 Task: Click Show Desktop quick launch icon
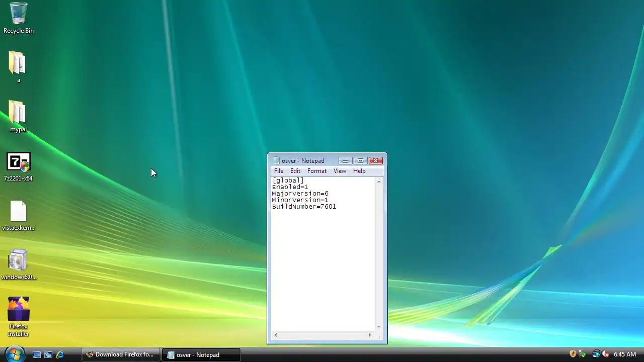pos(37,354)
